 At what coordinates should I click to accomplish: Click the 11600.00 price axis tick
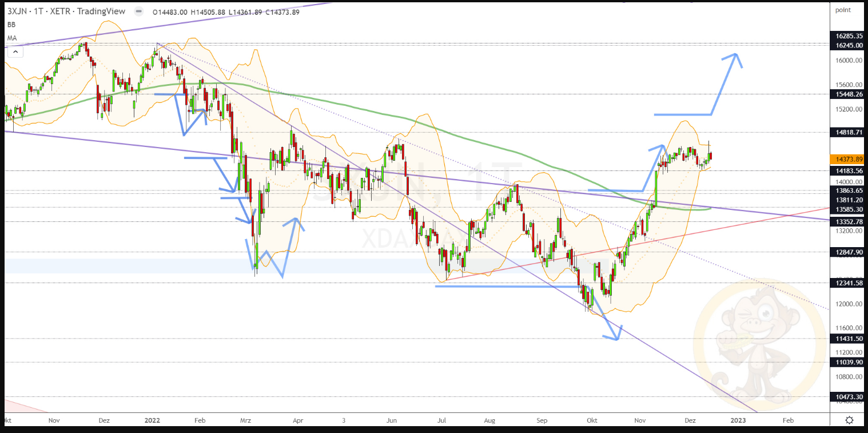coord(849,328)
